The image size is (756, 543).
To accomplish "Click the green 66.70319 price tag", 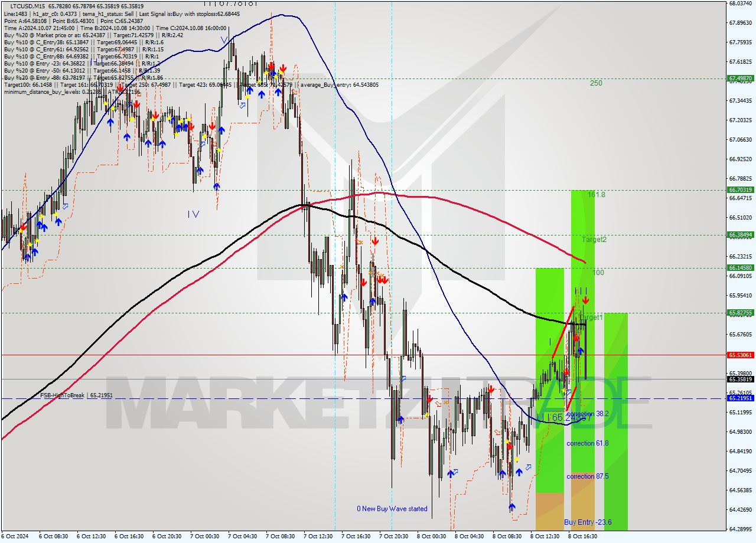I will tap(740, 190).
